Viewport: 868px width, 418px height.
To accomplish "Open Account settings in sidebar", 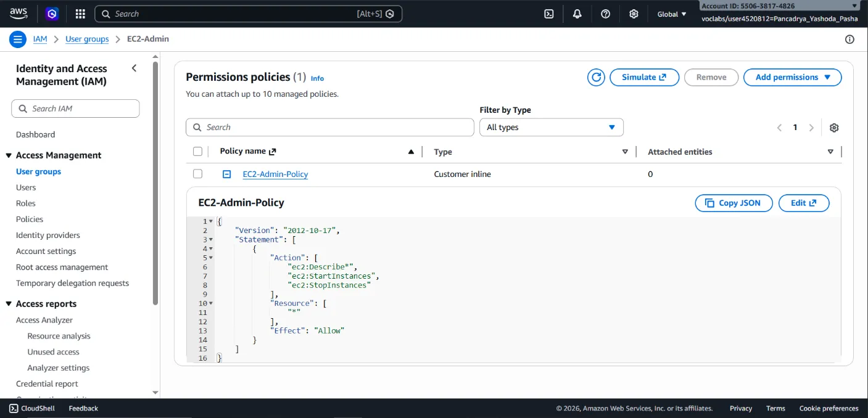I will (x=46, y=252).
